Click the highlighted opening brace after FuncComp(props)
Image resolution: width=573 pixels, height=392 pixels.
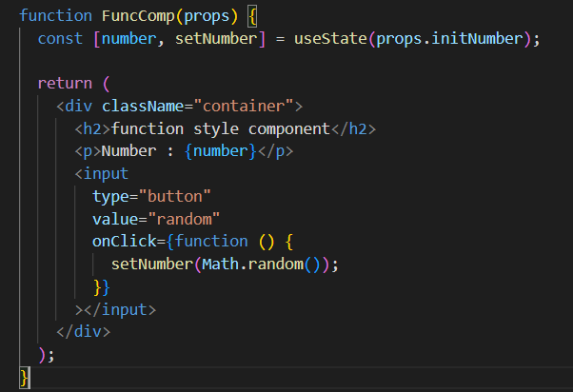pyautogui.click(x=252, y=17)
